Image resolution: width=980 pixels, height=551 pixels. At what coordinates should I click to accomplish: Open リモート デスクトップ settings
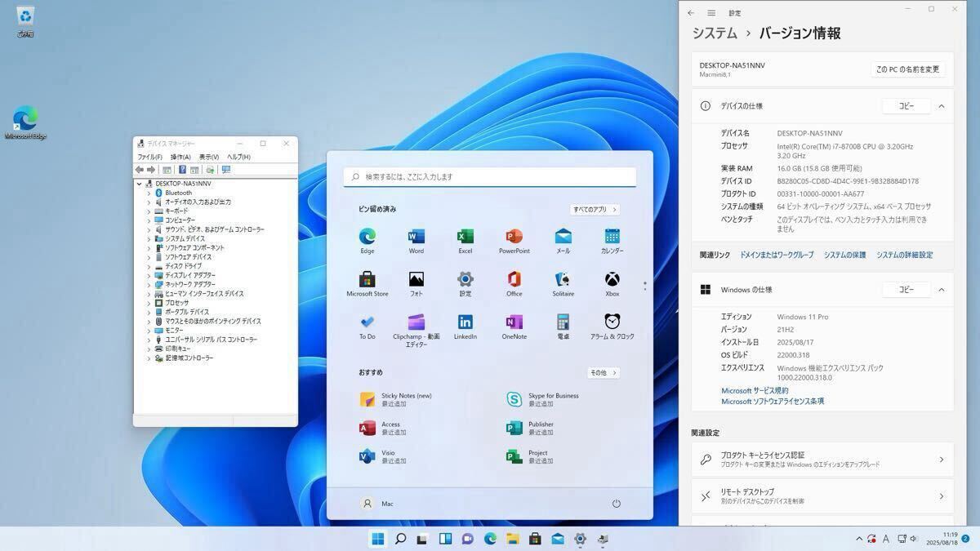point(822,496)
